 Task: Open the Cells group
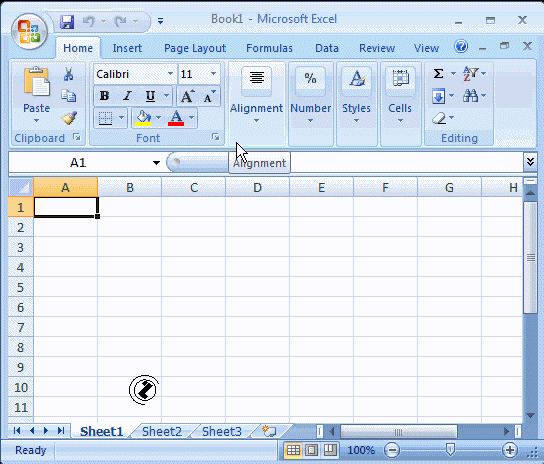tap(400, 103)
